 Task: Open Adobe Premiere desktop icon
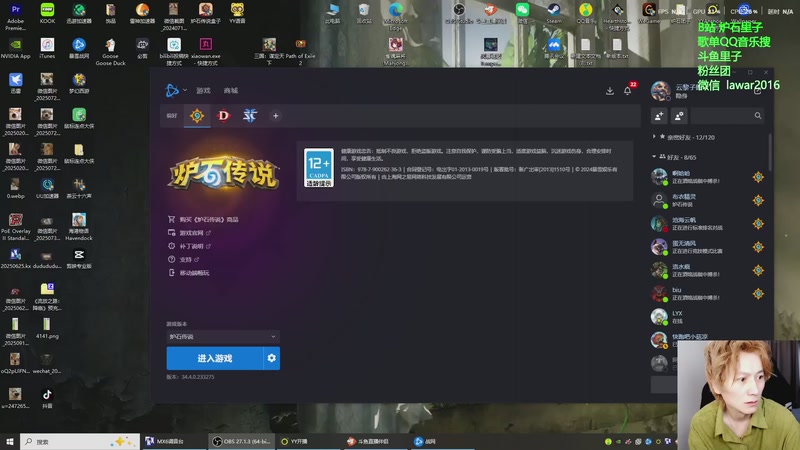pyautogui.click(x=15, y=16)
